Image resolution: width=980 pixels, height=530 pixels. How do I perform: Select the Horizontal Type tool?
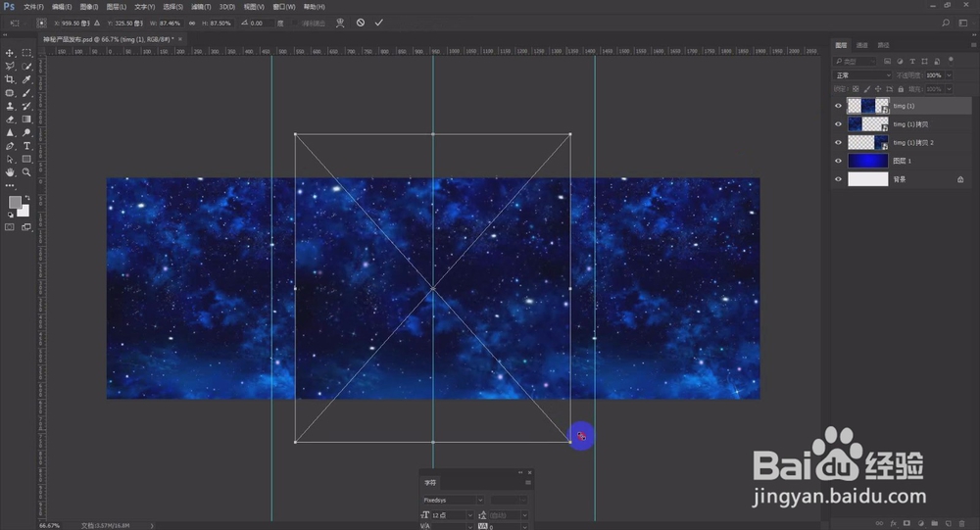click(x=26, y=146)
